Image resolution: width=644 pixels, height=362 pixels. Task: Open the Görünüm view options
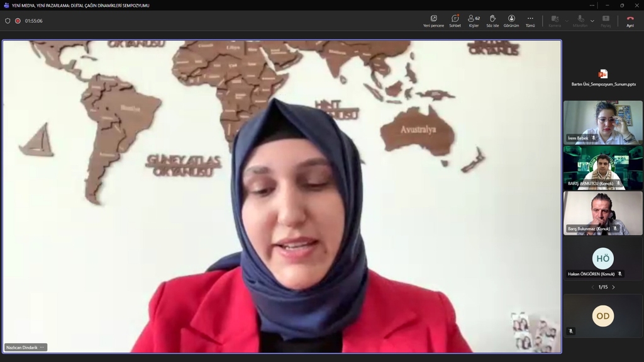[511, 21]
